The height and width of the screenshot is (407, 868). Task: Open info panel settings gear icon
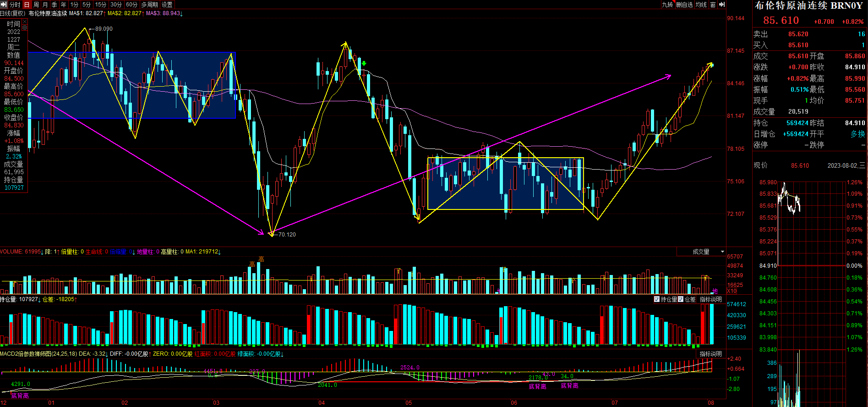click(24, 27)
